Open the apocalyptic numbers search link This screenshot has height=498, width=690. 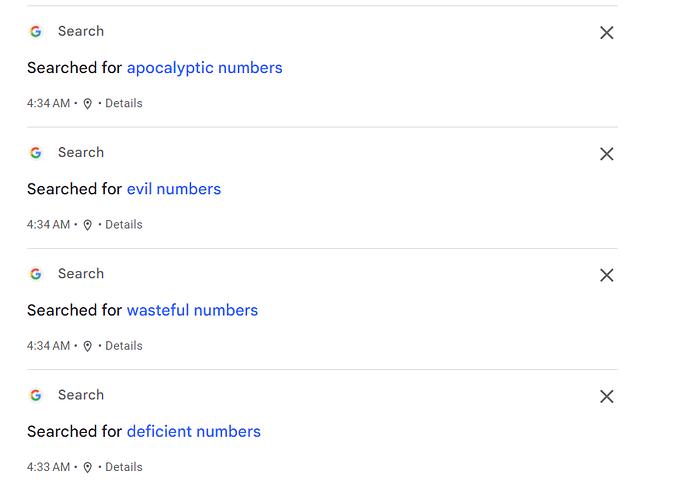point(205,68)
